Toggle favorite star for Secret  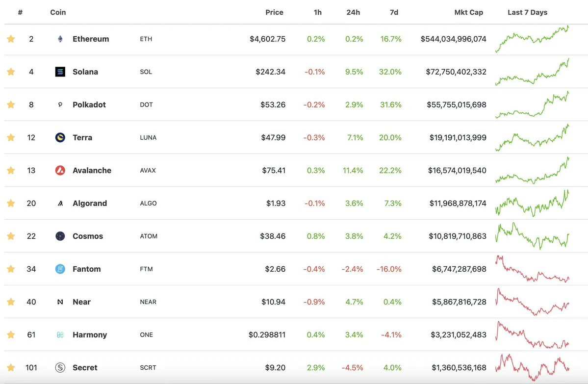click(11, 367)
